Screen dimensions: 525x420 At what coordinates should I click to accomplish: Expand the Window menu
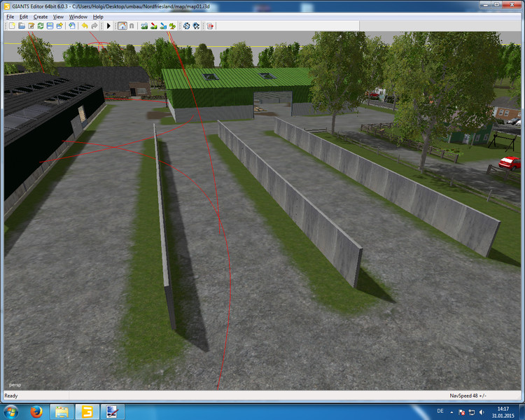point(78,16)
